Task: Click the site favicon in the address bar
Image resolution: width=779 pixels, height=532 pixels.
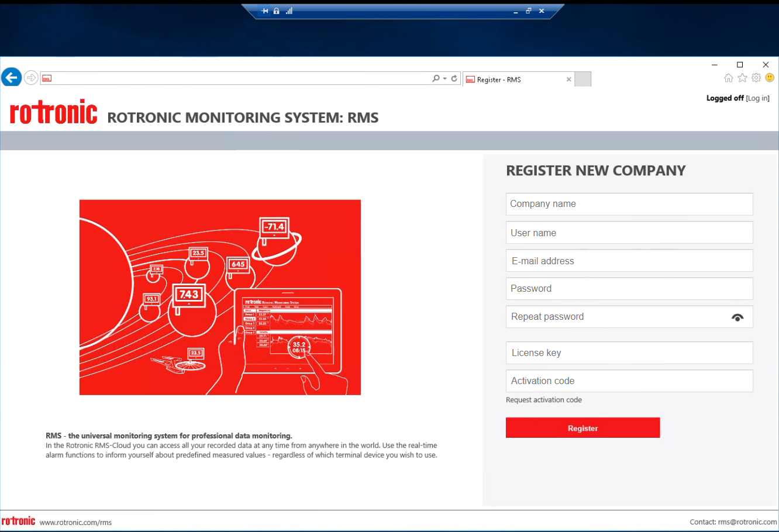Action: click(x=47, y=78)
